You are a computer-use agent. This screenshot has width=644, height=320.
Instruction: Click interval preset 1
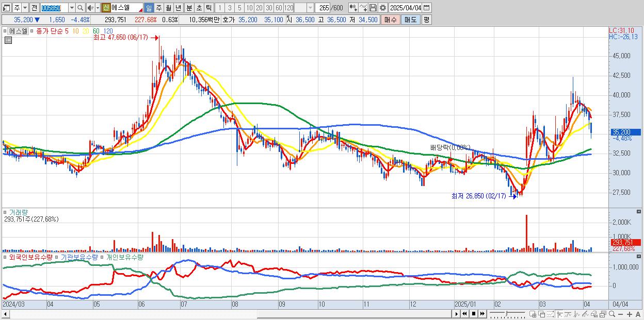tap(220, 8)
